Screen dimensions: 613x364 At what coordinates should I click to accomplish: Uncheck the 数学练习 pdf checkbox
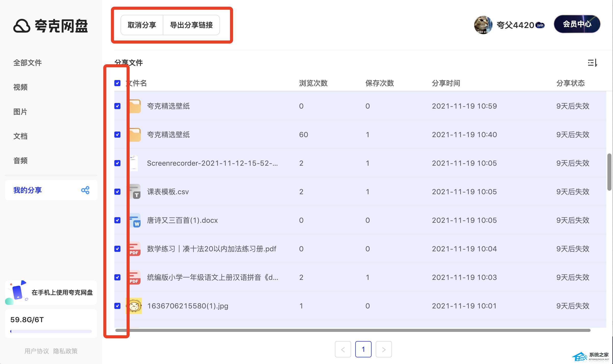pyautogui.click(x=117, y=249)
